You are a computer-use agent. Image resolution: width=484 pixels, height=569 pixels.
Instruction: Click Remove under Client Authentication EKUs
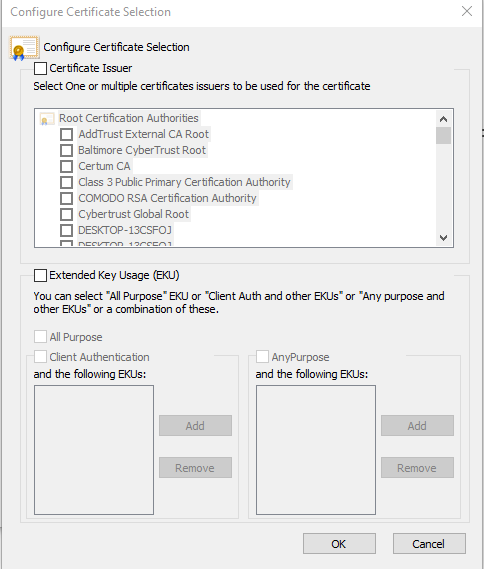[195, 468]
